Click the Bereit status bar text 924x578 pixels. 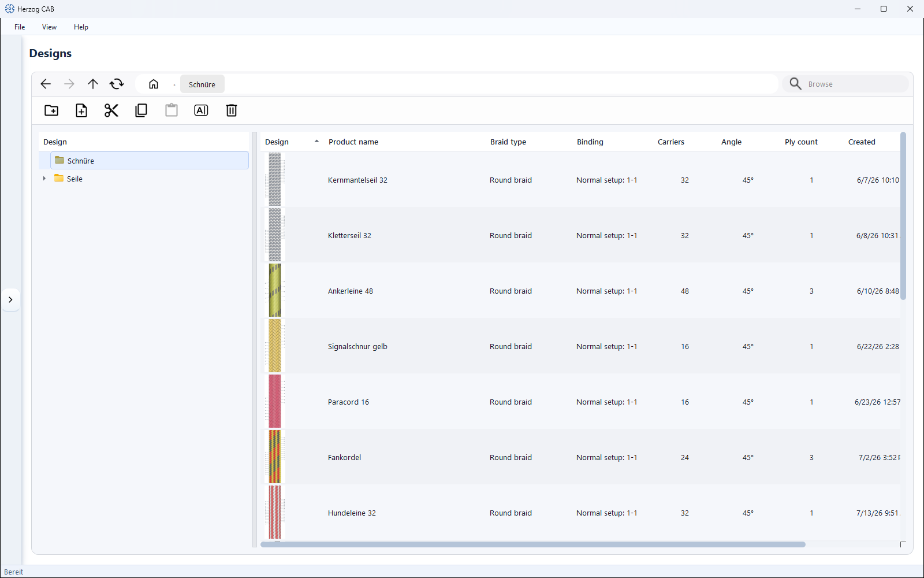[14, 572]
